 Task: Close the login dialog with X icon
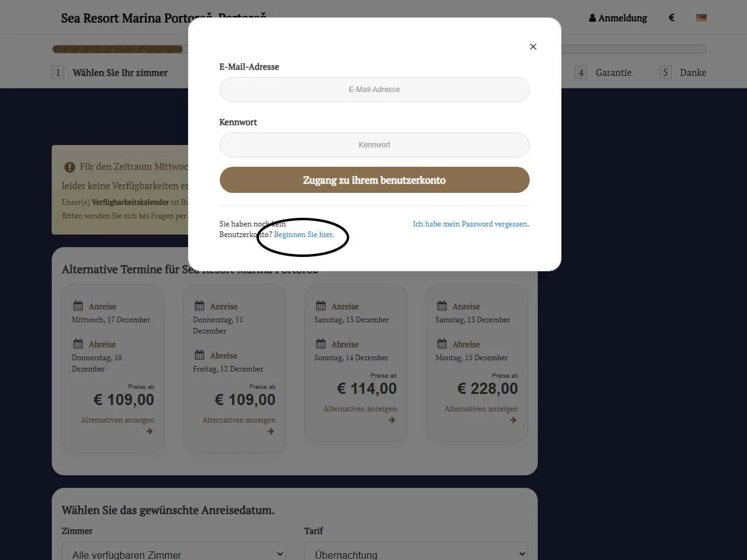(533, 47)
